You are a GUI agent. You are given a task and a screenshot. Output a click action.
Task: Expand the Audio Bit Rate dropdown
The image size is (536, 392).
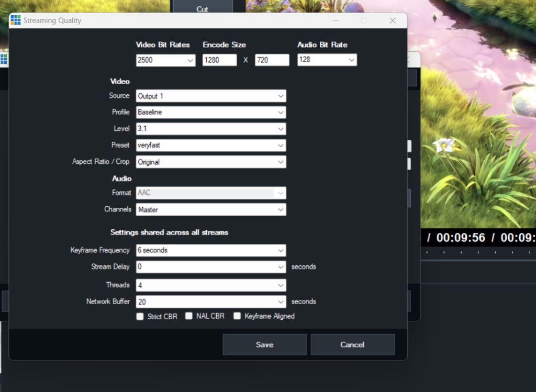[327, 60]
